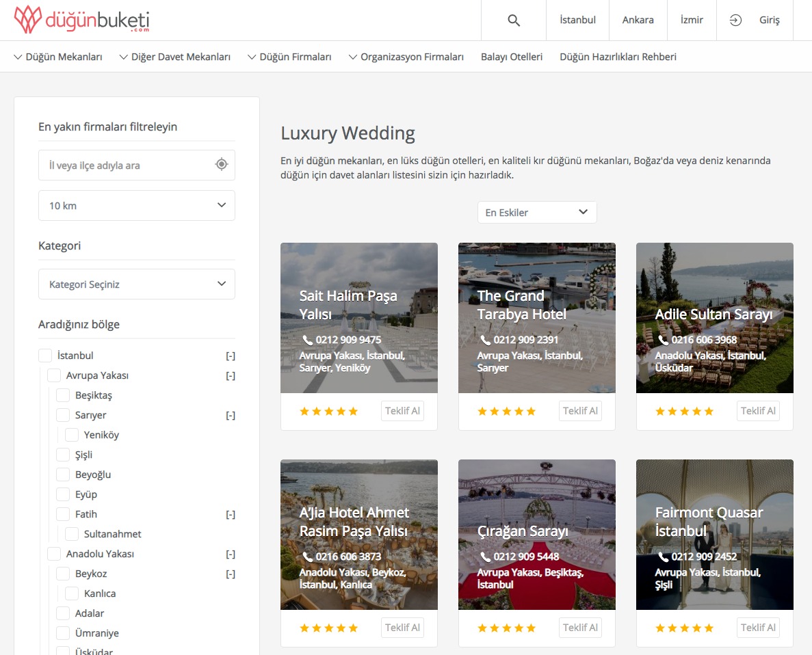The height and width of the screenshot is (655, 812).
Task: Check the Adalar checkbox
Action: pyautogui.click(x=63, y=613)
